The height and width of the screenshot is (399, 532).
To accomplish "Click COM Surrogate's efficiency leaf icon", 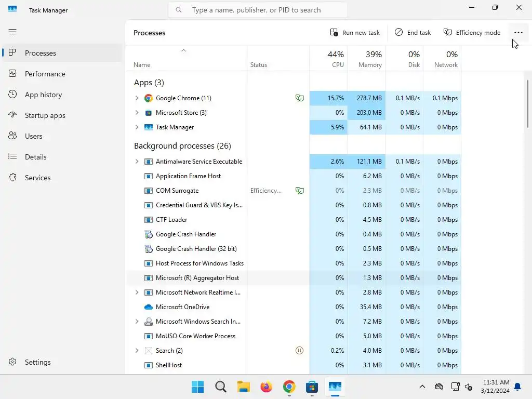I will tap(300, 191).
